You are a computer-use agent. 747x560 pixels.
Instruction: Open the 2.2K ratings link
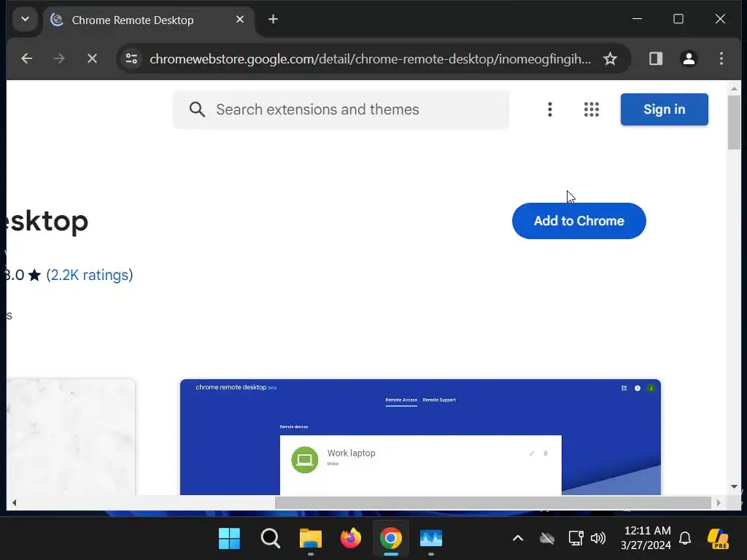(90, 275)
